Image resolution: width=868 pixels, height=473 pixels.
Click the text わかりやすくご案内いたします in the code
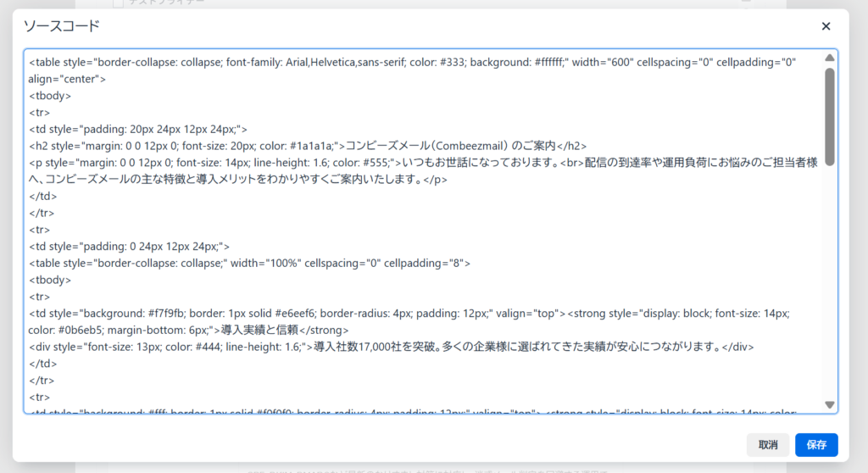coord(339,180)
